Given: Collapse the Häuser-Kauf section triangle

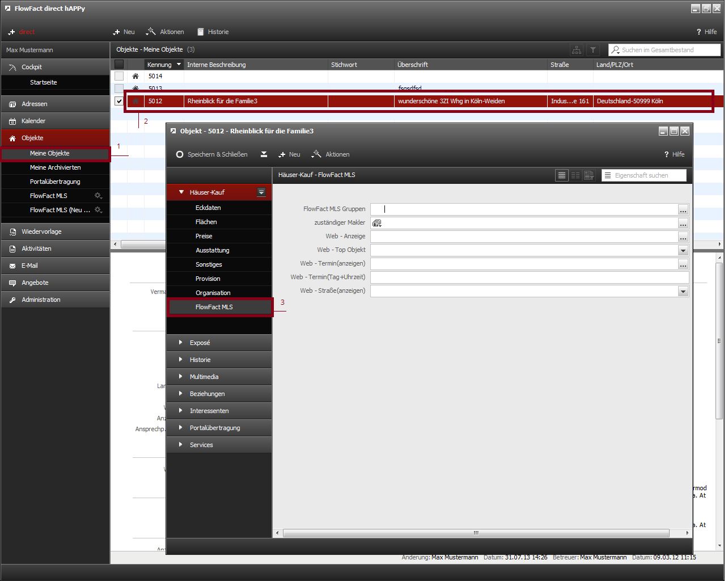Looking at the screenshot, I should (x=181, y=192).
